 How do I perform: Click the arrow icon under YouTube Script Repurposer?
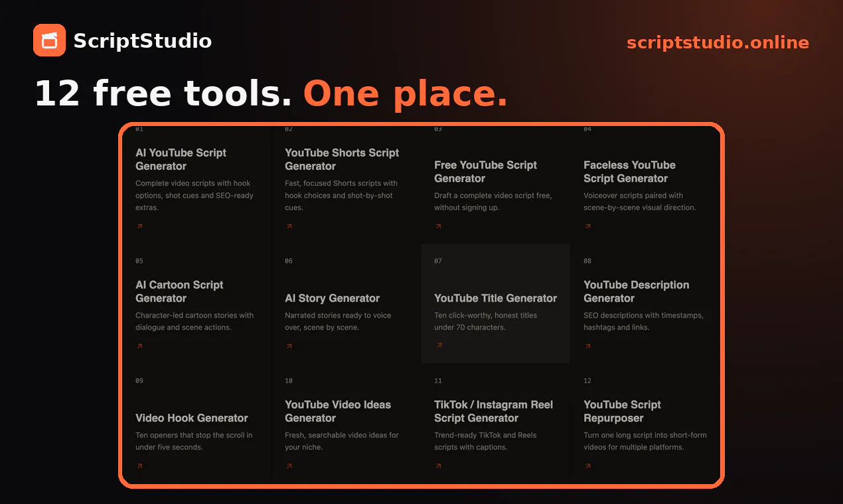coord(587,466)
